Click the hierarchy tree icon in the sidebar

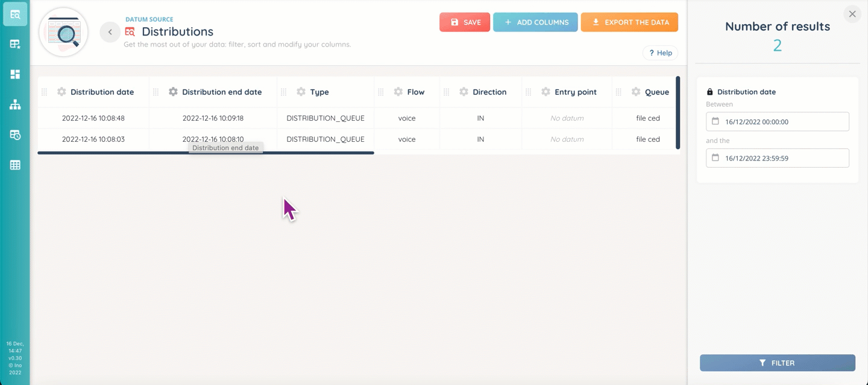[15, 105]
